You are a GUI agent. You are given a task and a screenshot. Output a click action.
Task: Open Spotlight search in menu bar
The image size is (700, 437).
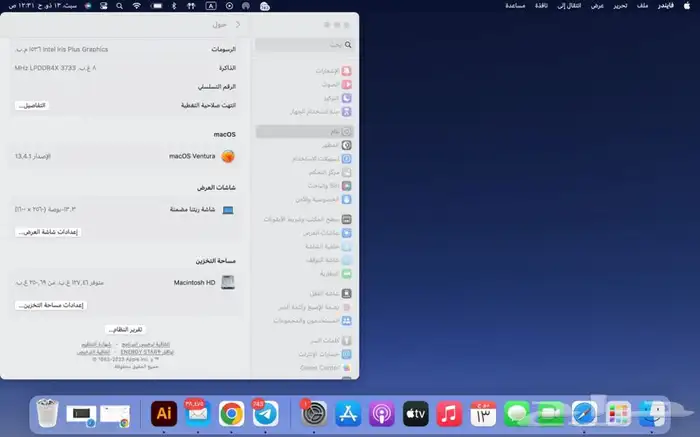pos(119,6)
